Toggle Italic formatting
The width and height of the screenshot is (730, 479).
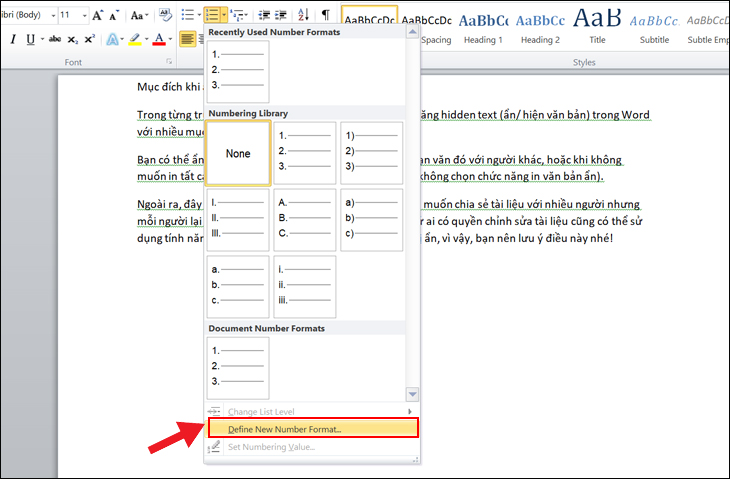(x=13, y=40)
